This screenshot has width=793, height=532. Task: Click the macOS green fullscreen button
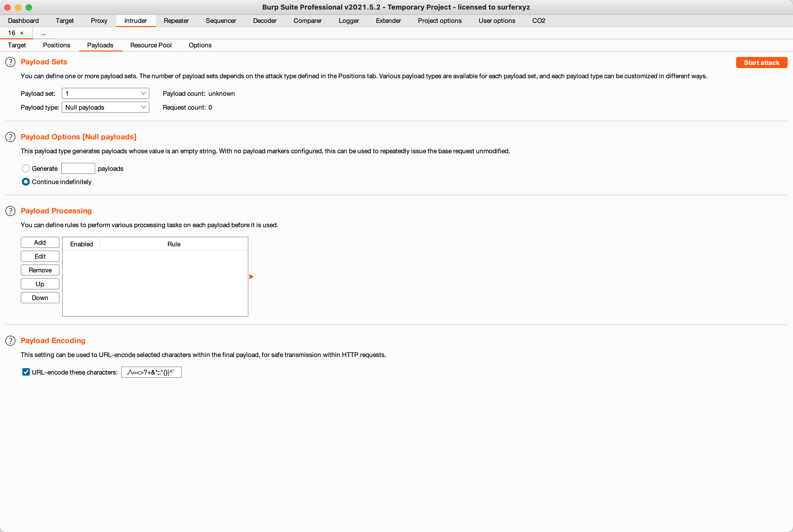(29, 7)
